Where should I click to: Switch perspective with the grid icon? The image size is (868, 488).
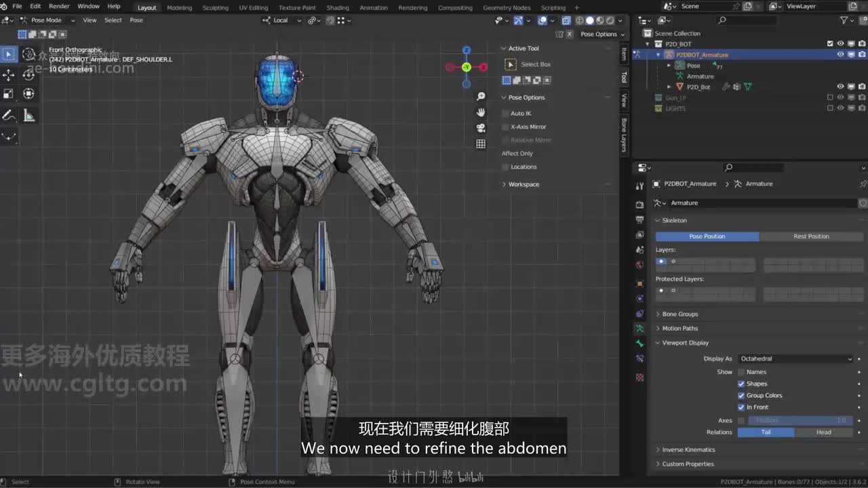[481, 144]
